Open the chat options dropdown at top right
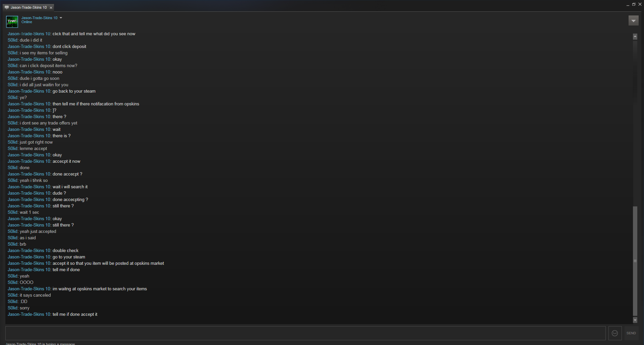The height and width of the screenshot is (345, 644). (x=633, y=21)
